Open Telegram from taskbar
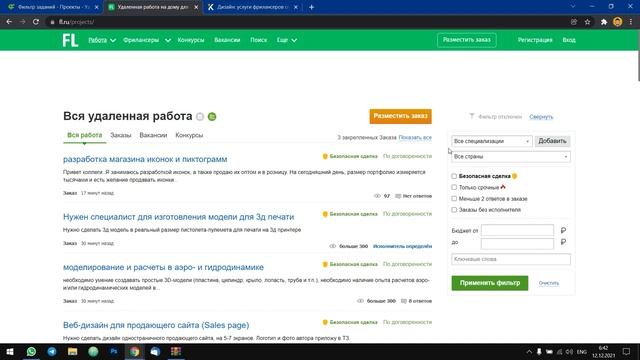640x360 pixels. pos(52,351)
